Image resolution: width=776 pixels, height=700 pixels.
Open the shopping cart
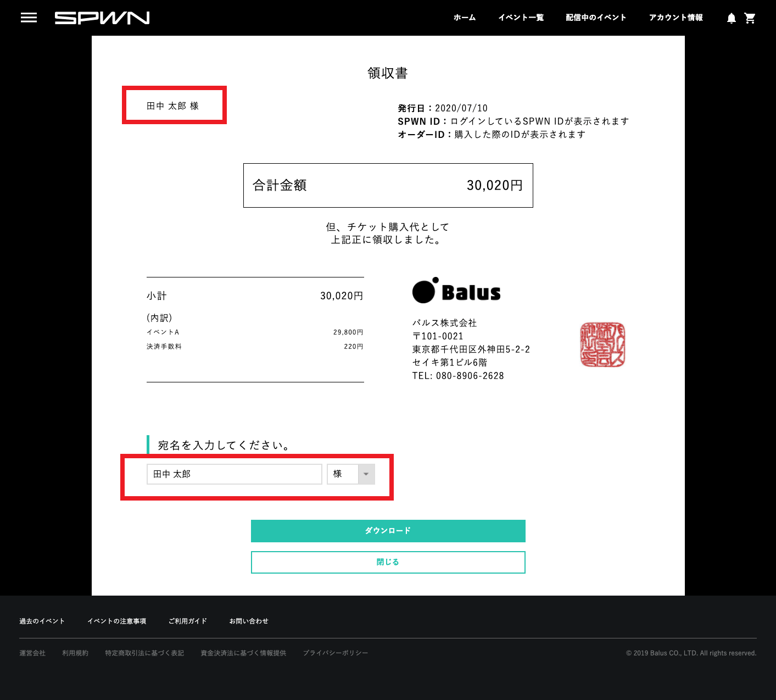750,18
